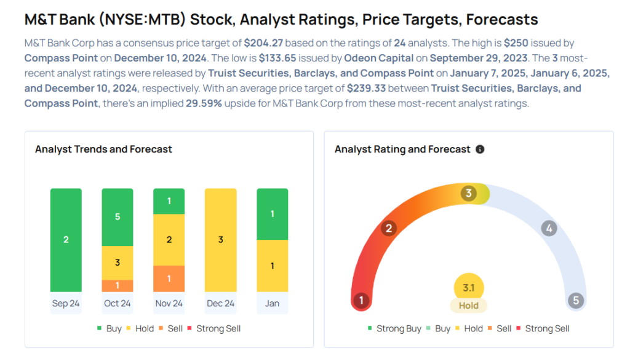Click gauge marker number 3

tap(468, 194)
